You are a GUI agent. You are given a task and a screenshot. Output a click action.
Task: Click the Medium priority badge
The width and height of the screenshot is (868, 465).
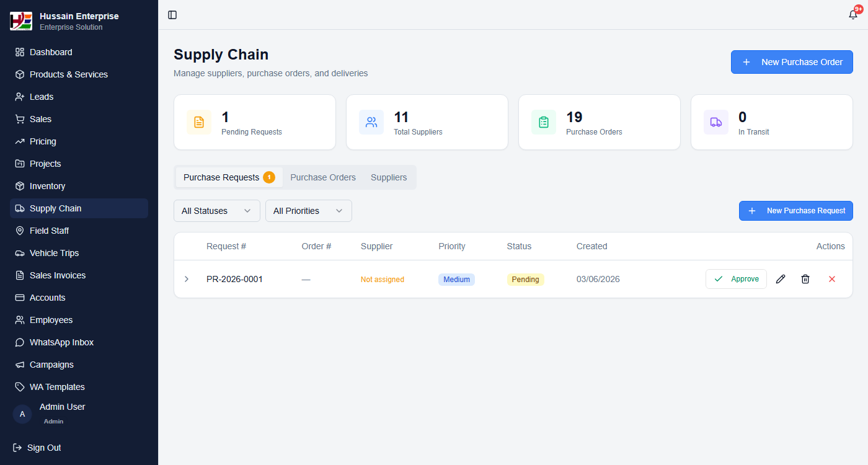[456, 280]
